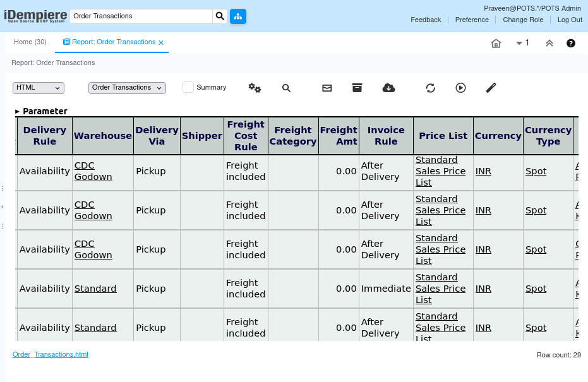Click the left-pointing collapse arrow on left edge
The width and height of the screenshot is (588, 382).
click(x=3, y=206)
